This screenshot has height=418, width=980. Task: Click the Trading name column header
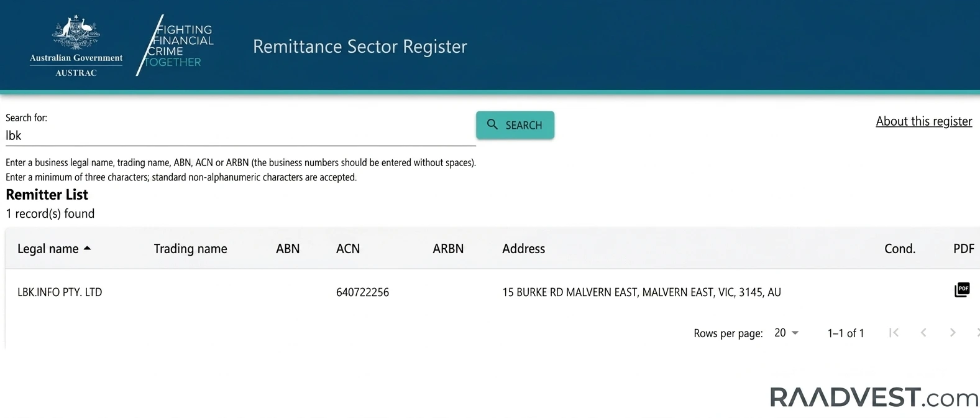190,249
